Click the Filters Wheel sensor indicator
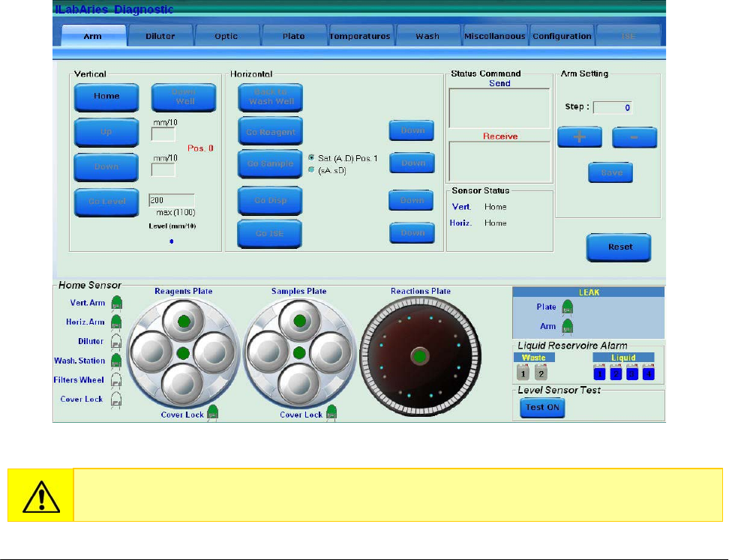Screen dimensions: 729x560 116,380
